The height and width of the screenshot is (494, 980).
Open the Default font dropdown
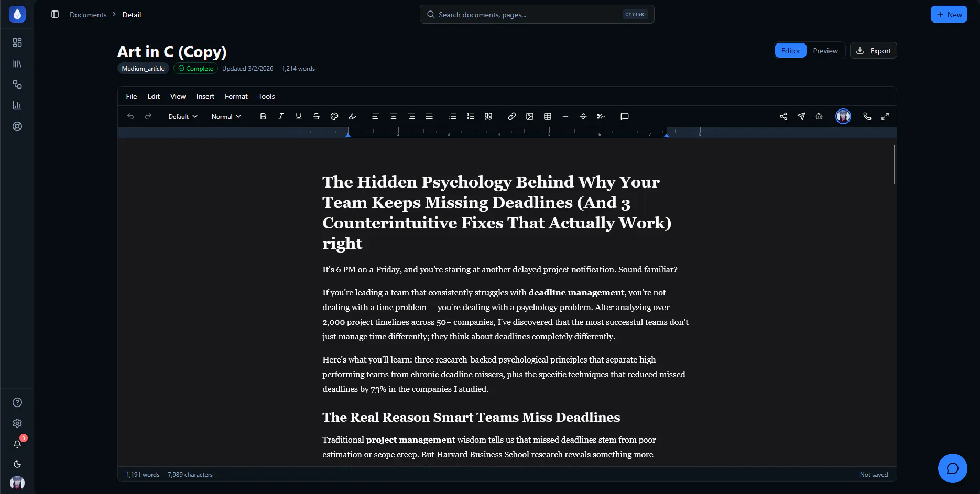(x=182, y=116)
